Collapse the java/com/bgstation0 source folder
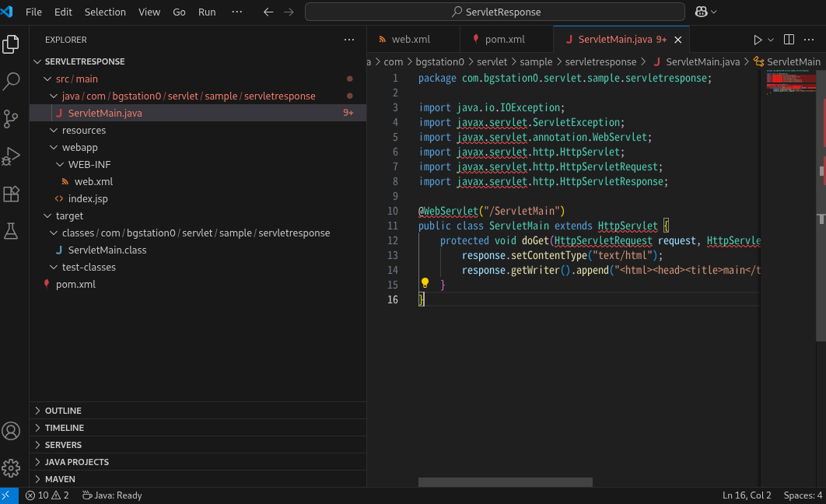The width and height of the screenshot is (826, 504). tap(54, 96)
